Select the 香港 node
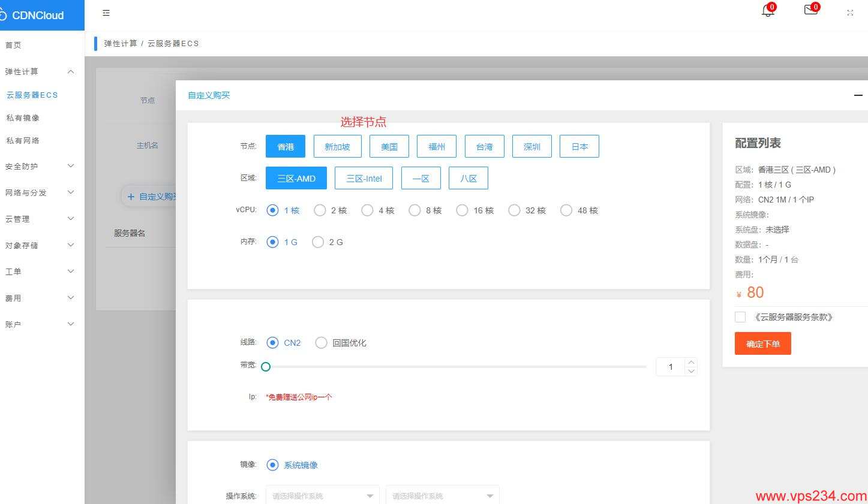Image resolution: width=868 pixels, height=504 pixels. 286,146
